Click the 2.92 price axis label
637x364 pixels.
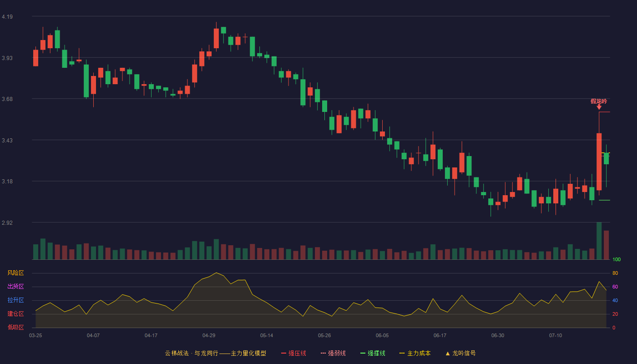[x=7, y=223]
